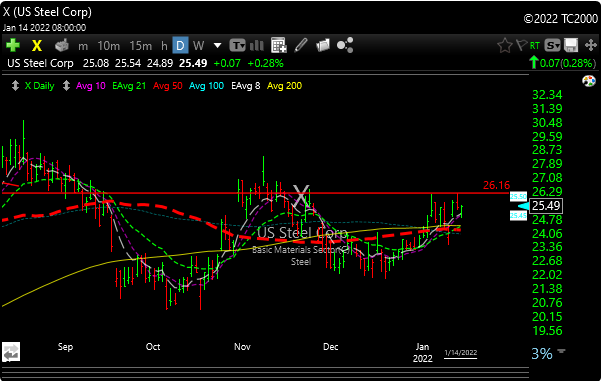601x381 pixels.
Task: Switch to the hourly 'h' timeframe
Action: [164, 46]
